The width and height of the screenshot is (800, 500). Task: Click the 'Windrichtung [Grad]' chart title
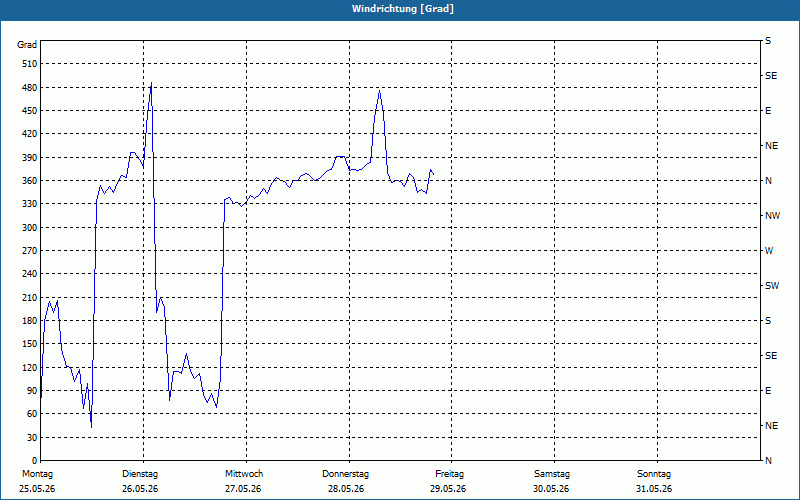403,9
